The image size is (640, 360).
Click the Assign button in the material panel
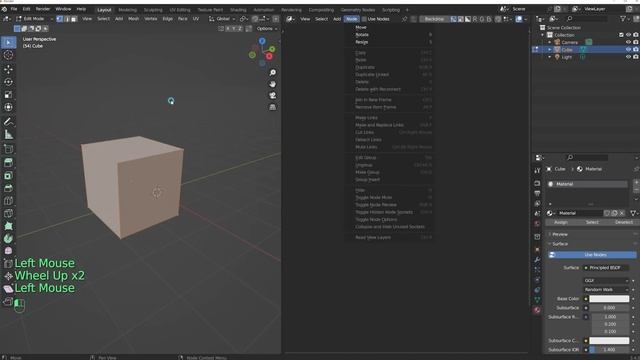560,222
